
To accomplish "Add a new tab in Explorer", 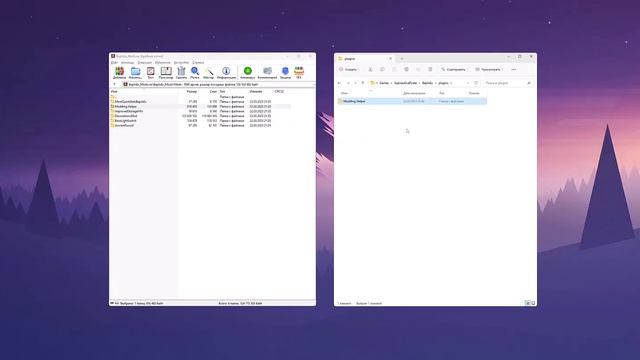I will [x=402, y=59].
